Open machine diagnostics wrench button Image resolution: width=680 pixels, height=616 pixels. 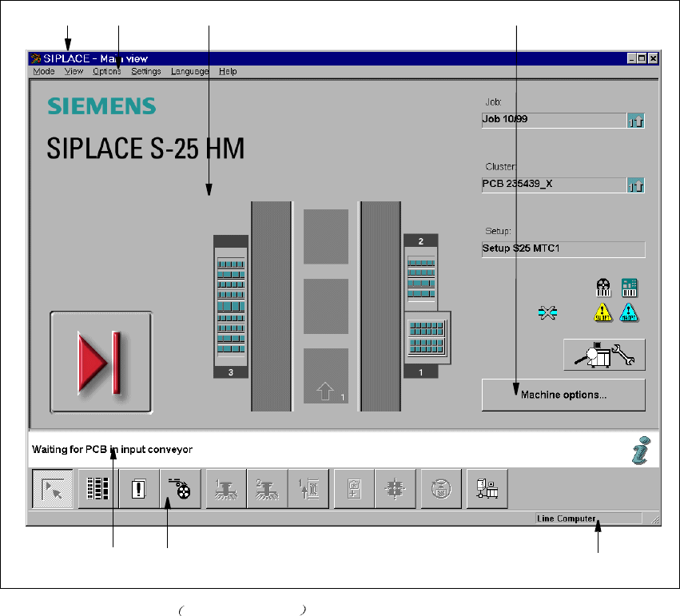point(604,355)
